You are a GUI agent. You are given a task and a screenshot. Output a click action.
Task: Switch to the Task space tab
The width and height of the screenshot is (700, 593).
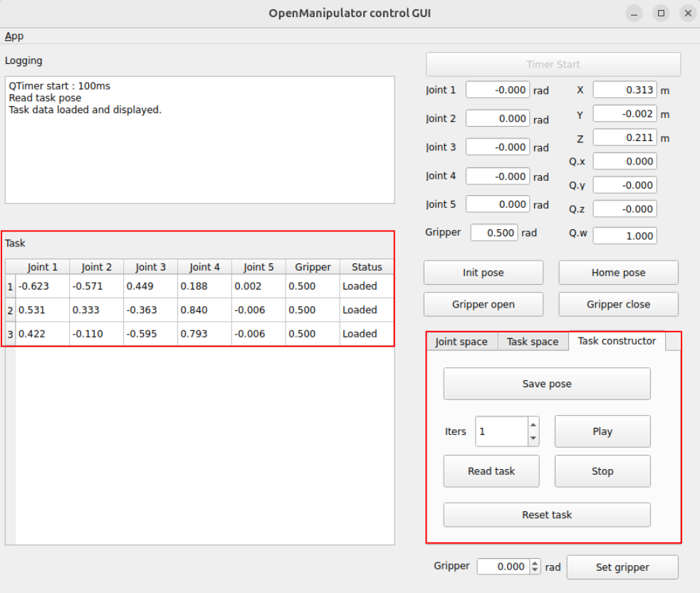(x=532, y=342)
